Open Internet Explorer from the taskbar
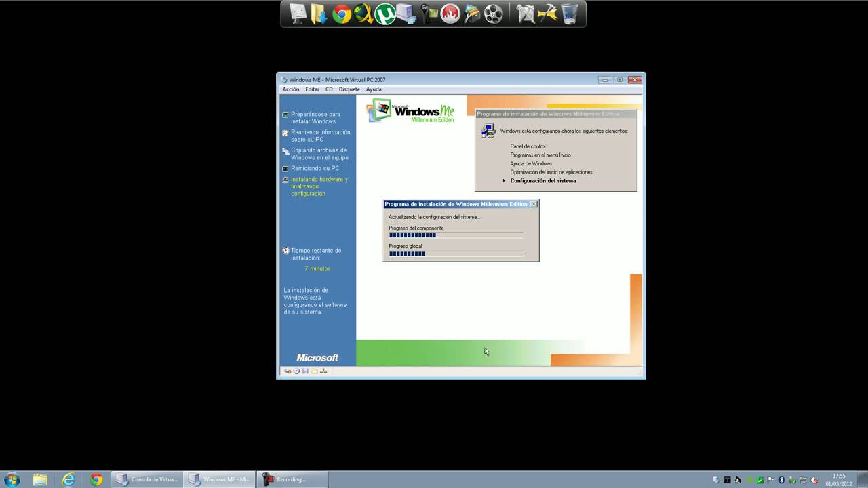This screenshot has width=868, height=488. 68,479
